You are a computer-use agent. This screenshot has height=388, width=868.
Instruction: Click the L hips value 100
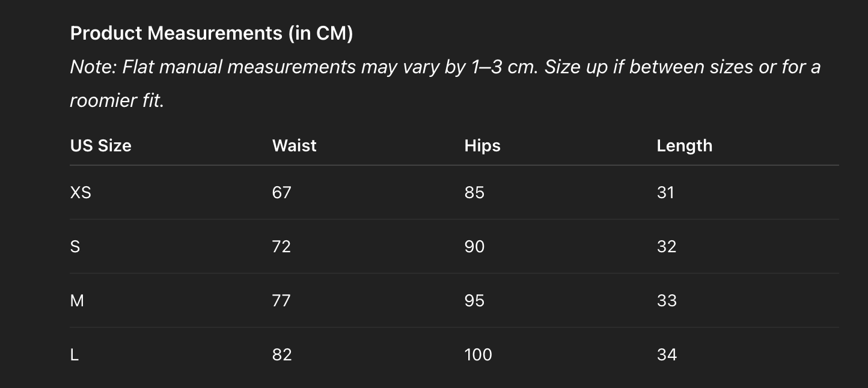coord(478,354)
